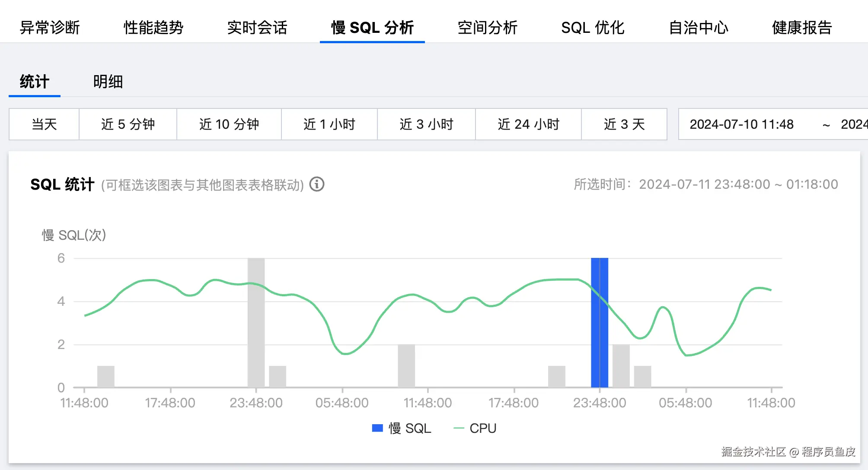Go to the 实时会话 tab
This screenshot has width=868, height=470.
point(257,27)
